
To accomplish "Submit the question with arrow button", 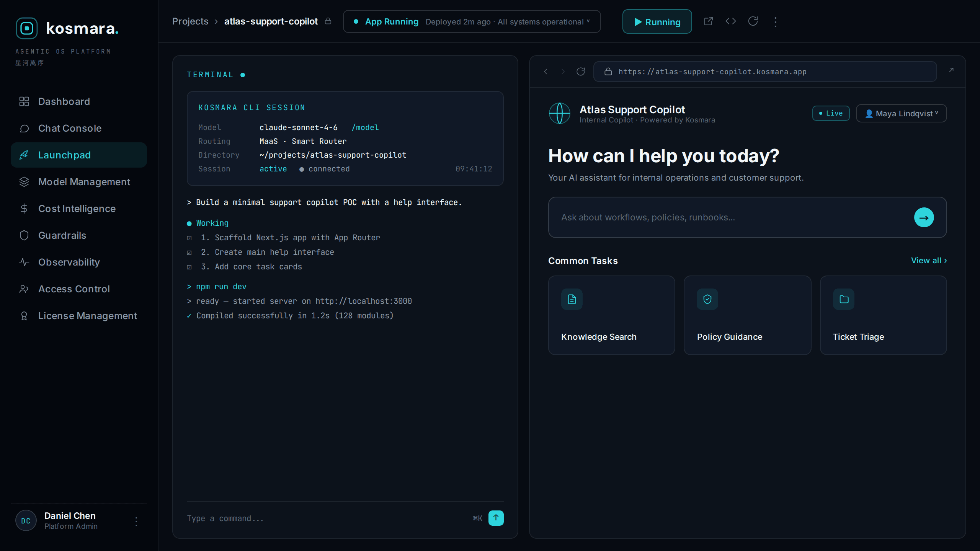I will tap(924, 217).
